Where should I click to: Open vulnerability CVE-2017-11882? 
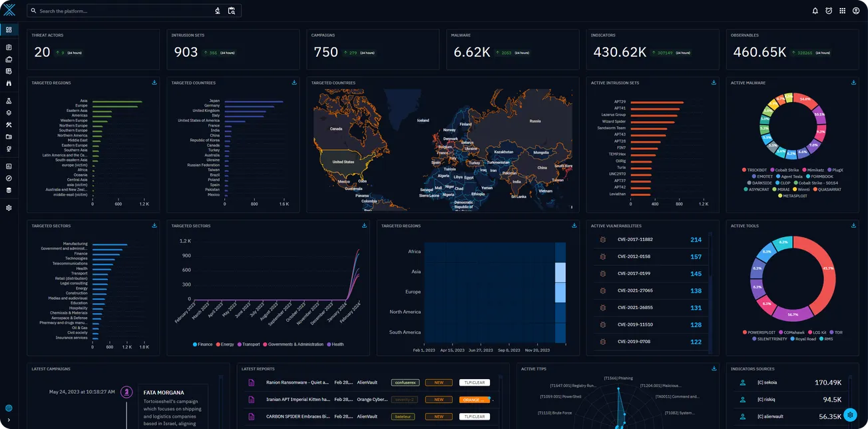(650, 240)
